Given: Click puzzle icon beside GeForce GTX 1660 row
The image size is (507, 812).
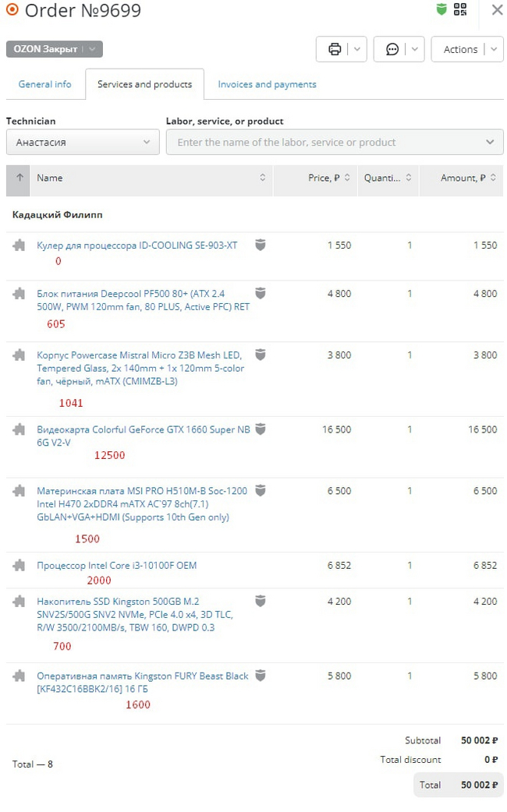Looking at the screenshot, I should pyautogui.click(x=19, y=429).
